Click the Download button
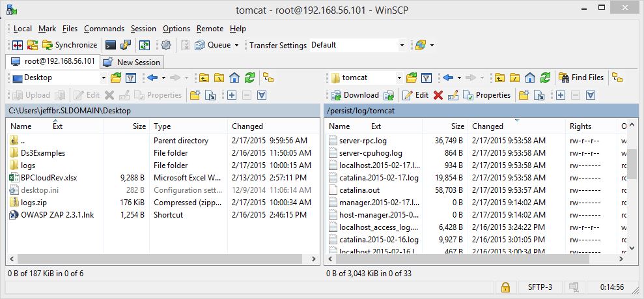 click(355, 95)
